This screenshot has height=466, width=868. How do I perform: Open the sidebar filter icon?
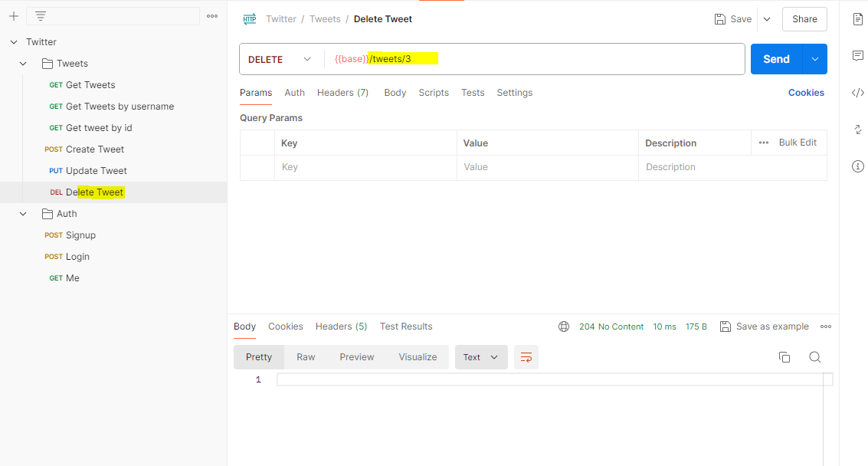coord(41,16)
